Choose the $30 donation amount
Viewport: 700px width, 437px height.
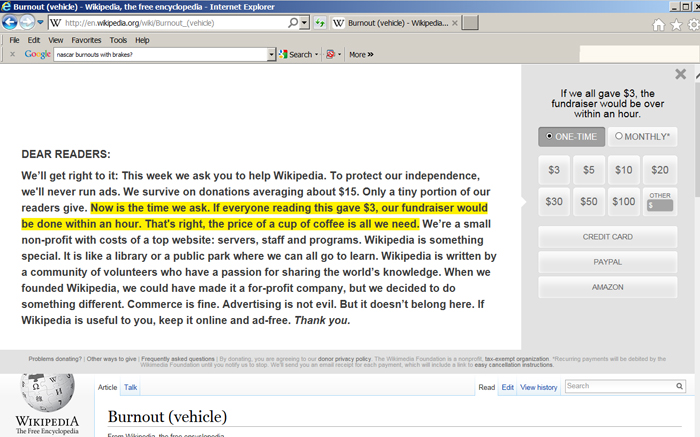(554, 202)
